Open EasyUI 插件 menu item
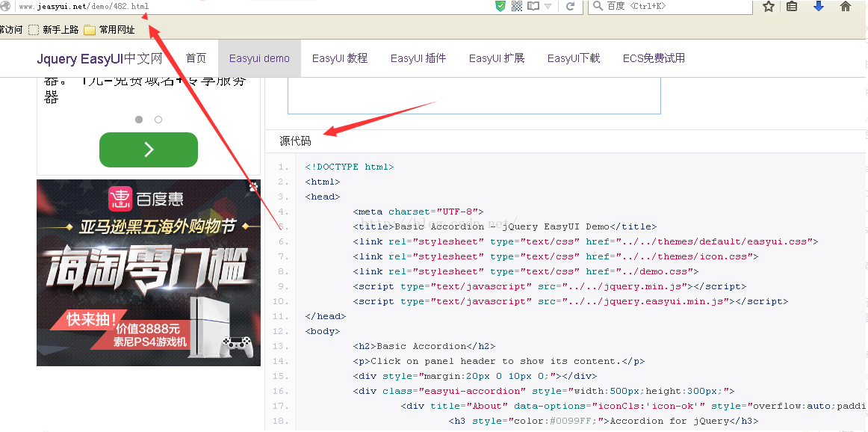Screen dimensions: 868x432 pyautogui.click(x=418, y=58)
